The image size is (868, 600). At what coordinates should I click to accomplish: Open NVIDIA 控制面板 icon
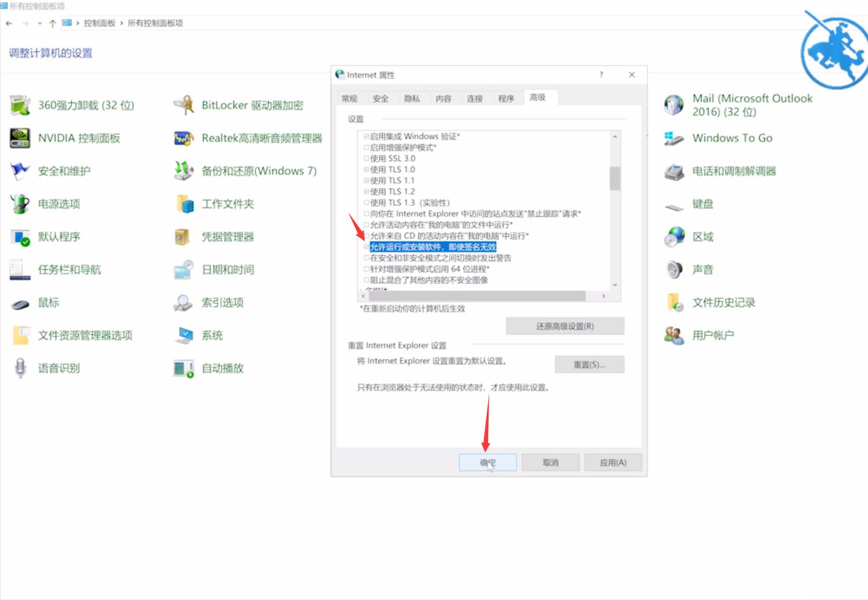point(20,138)
